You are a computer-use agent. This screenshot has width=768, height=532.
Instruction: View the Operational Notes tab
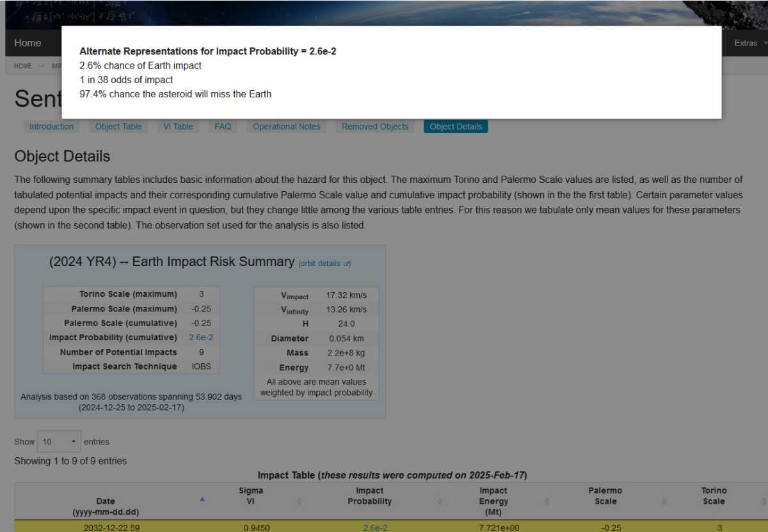[x=286, y=127]
